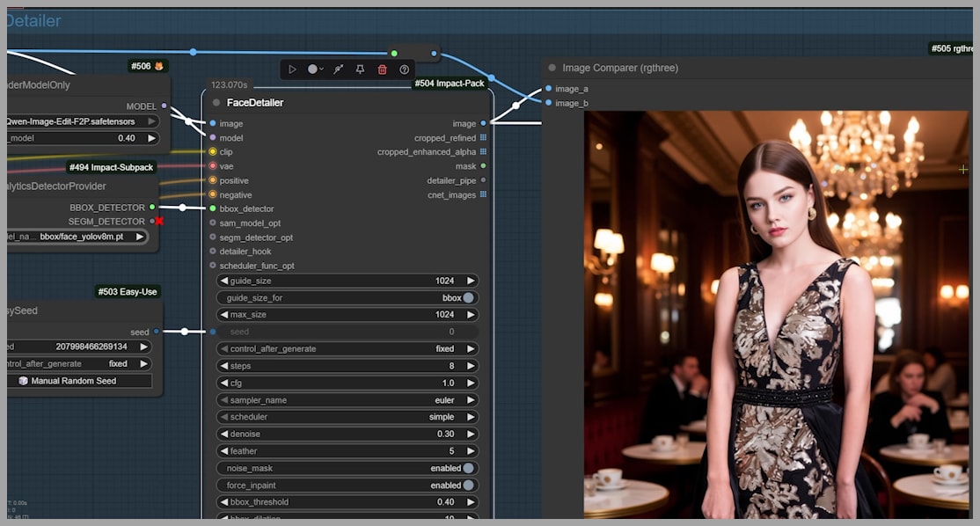Click the #504 Impact-Pack badge
This screenshot has width=980, height=526.
(x=449, y=84)
